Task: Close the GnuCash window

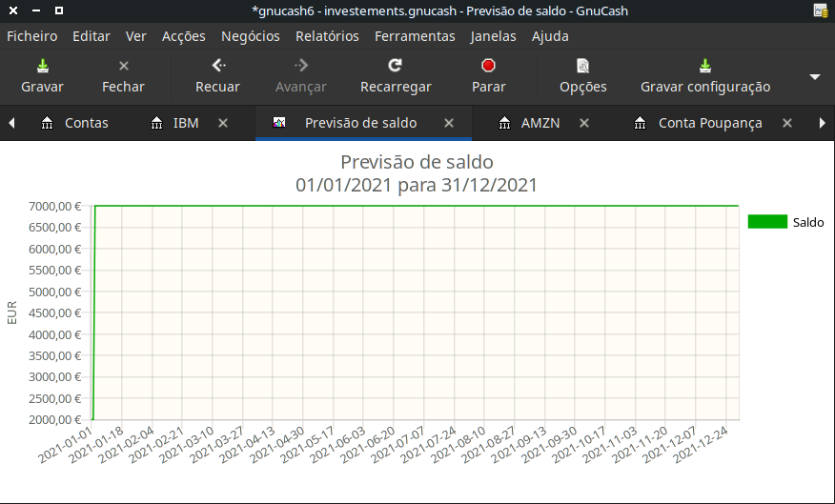Action: pos(13,10)
